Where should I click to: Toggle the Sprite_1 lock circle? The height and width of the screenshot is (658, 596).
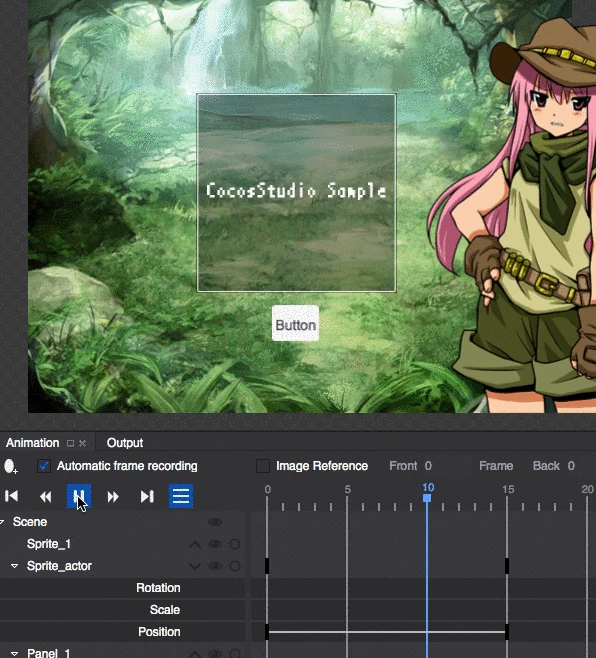pos(235,544)
